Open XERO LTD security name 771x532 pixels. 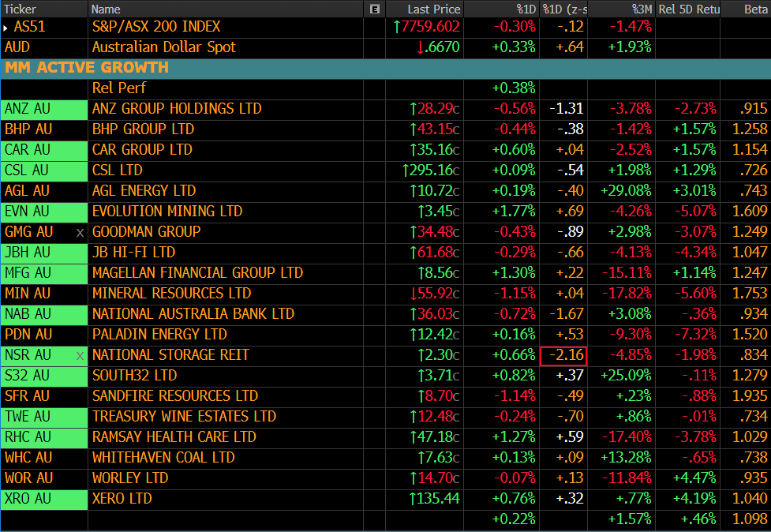coord(122,499)
